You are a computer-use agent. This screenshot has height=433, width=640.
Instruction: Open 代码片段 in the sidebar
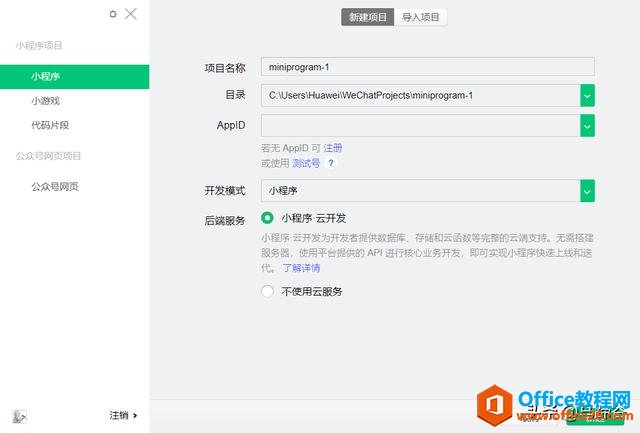[50, 125]
